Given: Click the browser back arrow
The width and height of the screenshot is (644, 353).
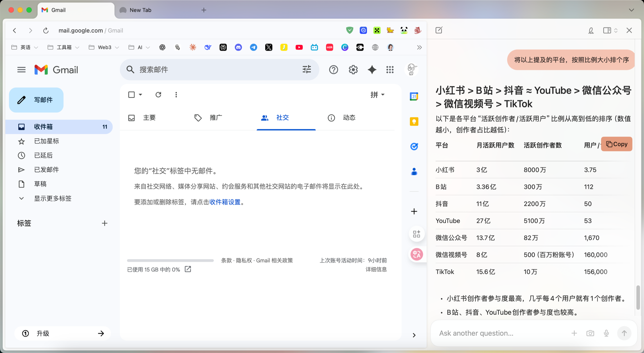Looking at the screenshot, I should tap(15, 31).
